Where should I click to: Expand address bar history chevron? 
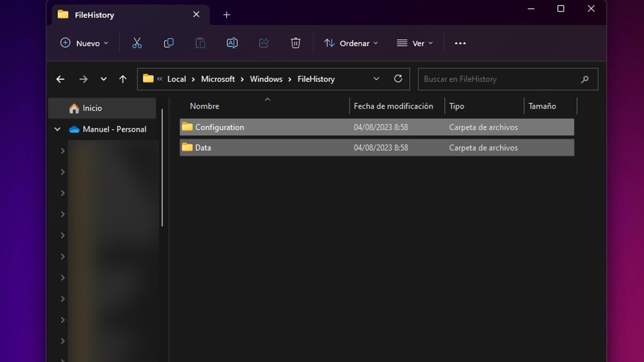click(376, 79)
